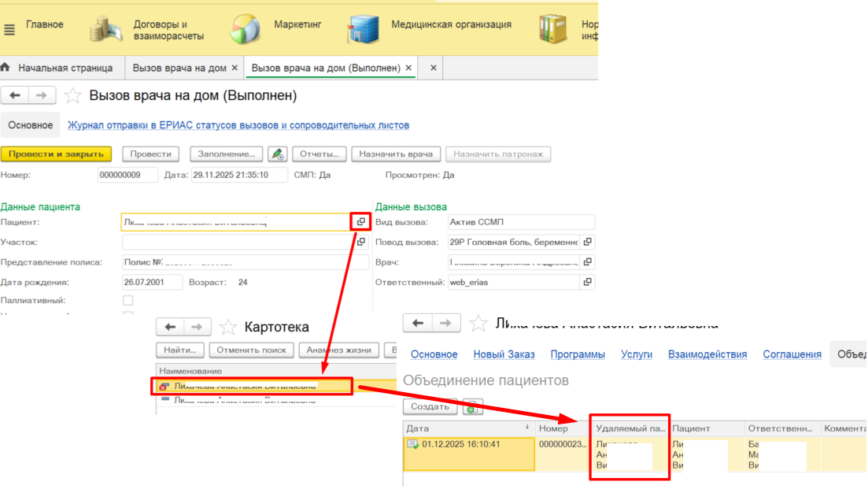The image size is (868, 489).
Task: Open the Программы tab in patient card
Action: [578, 355]
